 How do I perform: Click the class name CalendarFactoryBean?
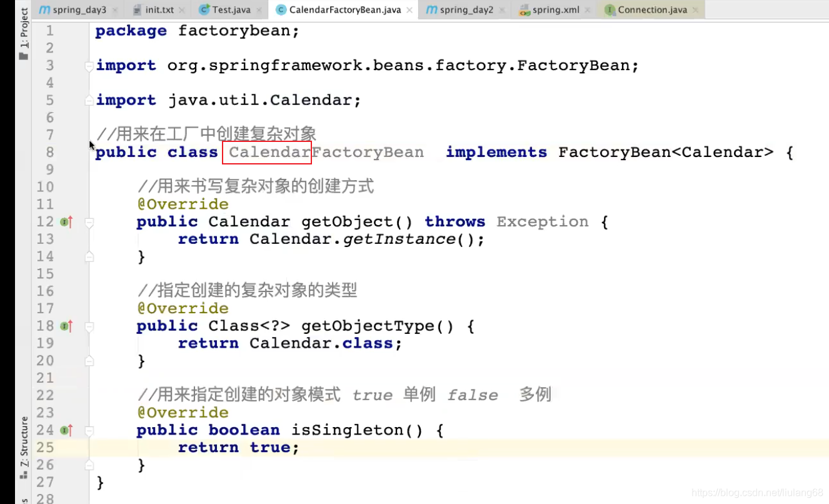coord(326,153)
